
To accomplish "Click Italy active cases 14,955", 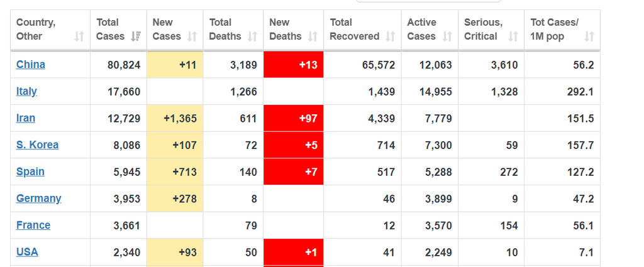I will [x=436, y=92].
